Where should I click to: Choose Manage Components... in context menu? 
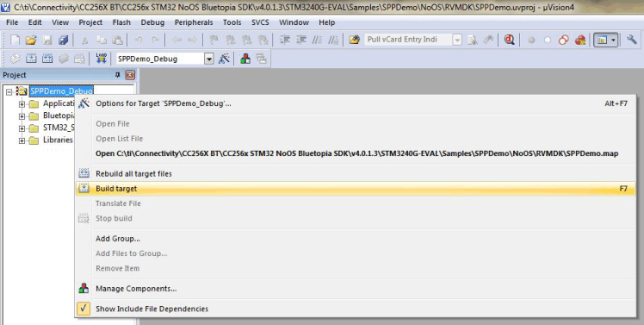(356, 289)
